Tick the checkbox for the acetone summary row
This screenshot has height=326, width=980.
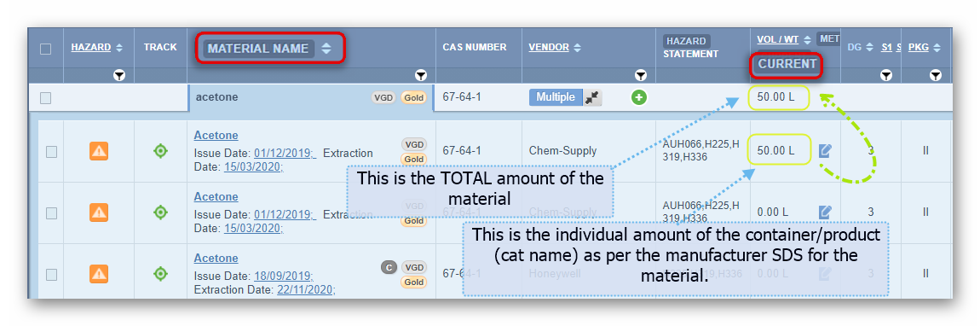point(46,98)
